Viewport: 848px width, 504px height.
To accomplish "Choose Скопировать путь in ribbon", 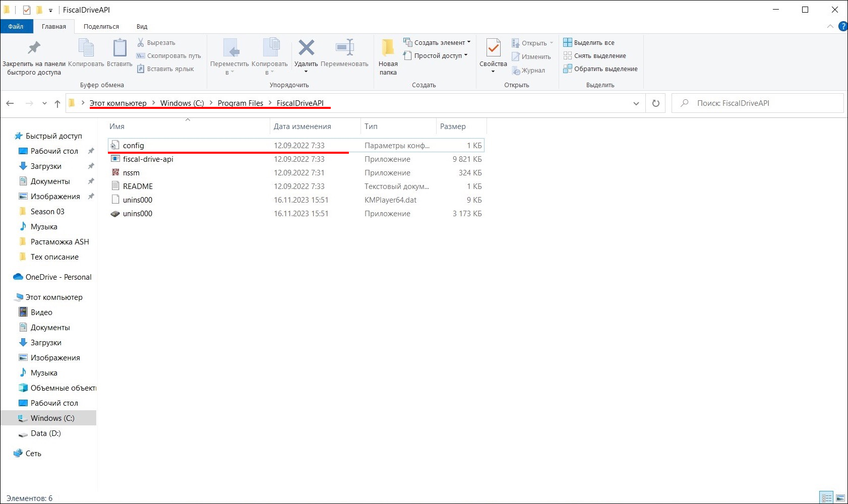I will [x=168, y=55].
